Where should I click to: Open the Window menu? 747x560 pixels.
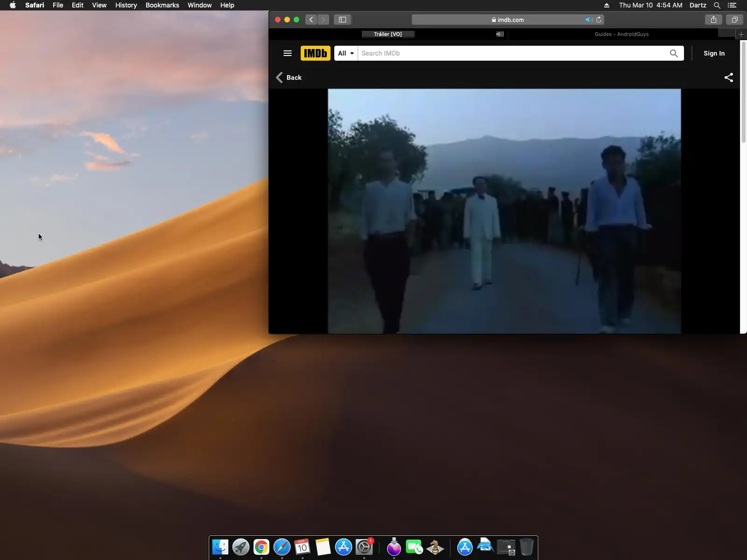(x=199, y=5)
